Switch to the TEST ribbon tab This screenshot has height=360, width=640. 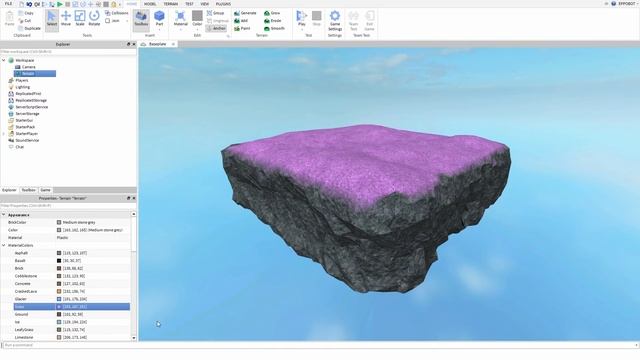coord(189,4)
